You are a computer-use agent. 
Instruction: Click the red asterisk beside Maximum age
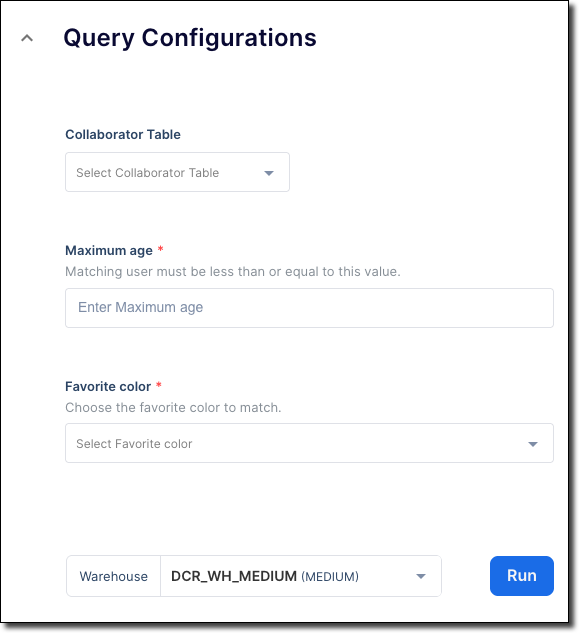click(x=160, y=249)
